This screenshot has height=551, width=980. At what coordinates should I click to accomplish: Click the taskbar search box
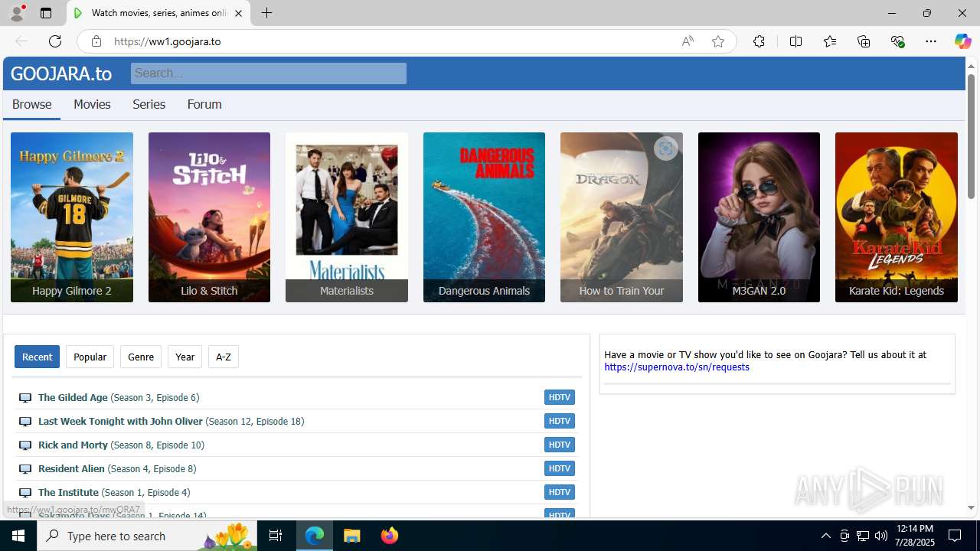(148, 536)
